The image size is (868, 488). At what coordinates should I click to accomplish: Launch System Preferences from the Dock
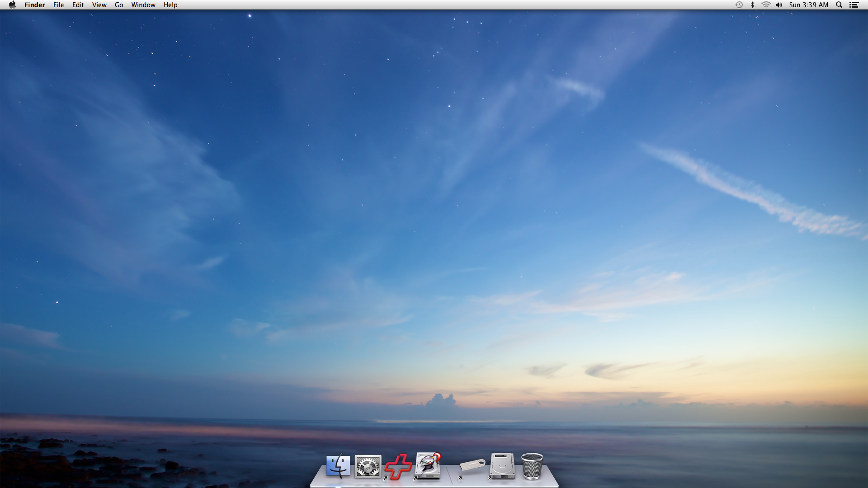point(368,466)
